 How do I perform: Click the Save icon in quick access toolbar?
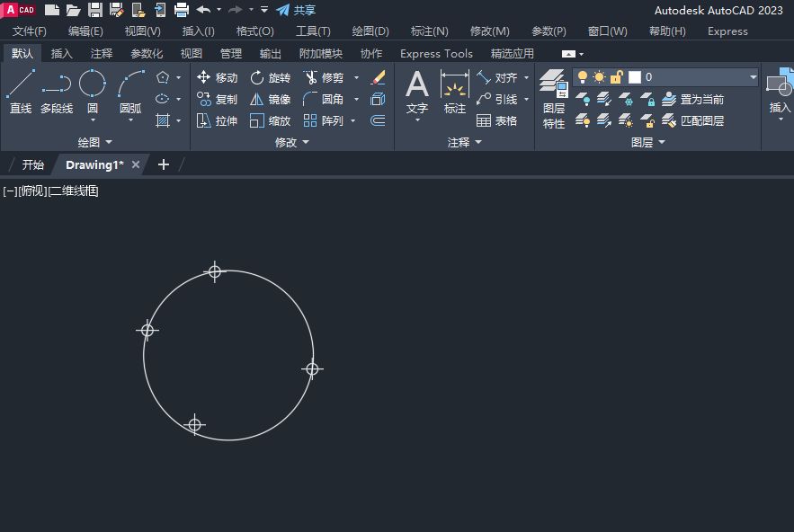click(x=94, y=10)
